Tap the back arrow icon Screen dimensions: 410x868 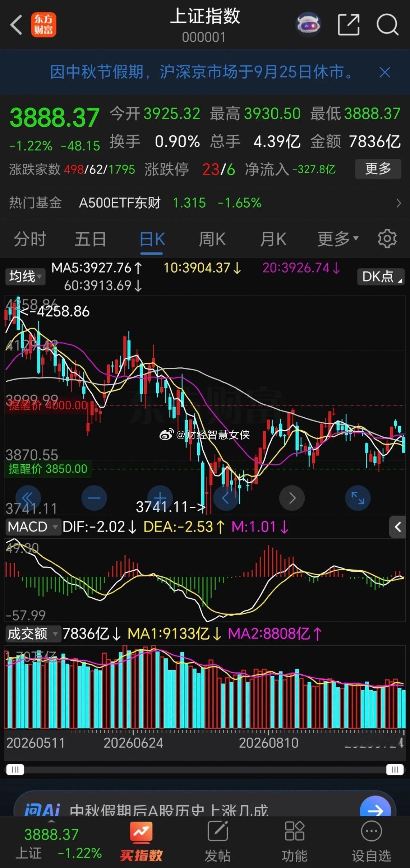(16, 25)
